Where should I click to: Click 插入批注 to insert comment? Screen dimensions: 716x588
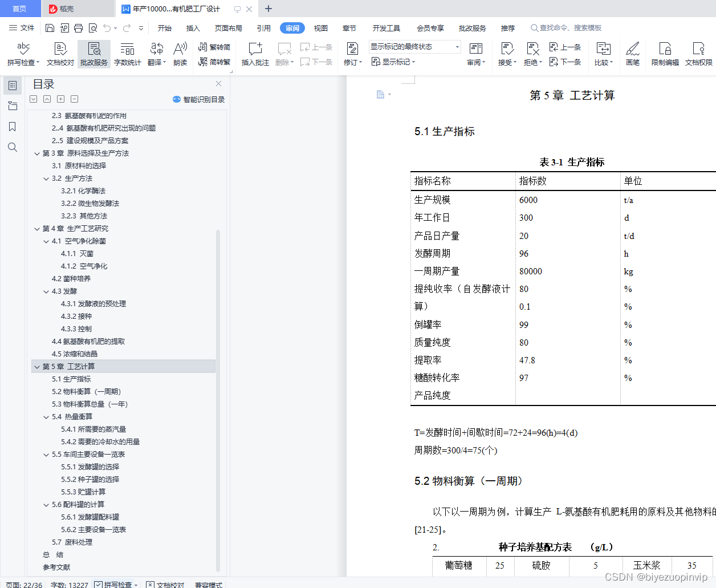tap(255, 54)
